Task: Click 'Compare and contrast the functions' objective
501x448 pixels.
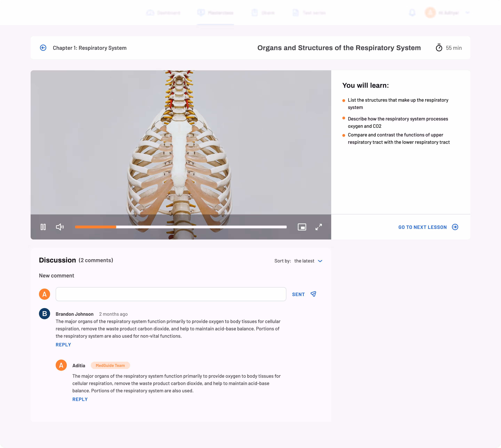Action: [x=399, y=139]
